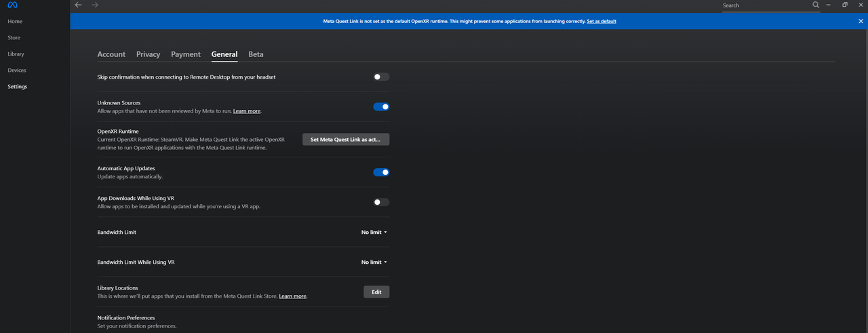
Task: Click the Notification Preferences heading
Action: [126, 317]
